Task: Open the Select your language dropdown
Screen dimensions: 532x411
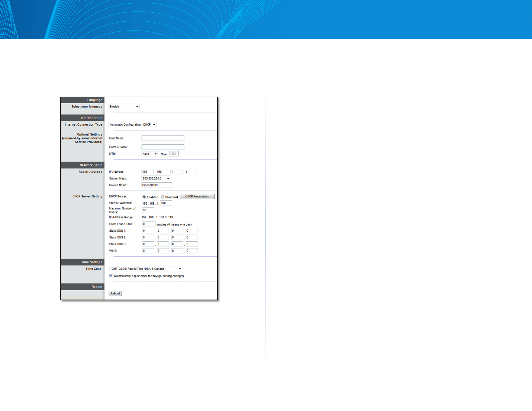Action: click(x=124, y=107)
